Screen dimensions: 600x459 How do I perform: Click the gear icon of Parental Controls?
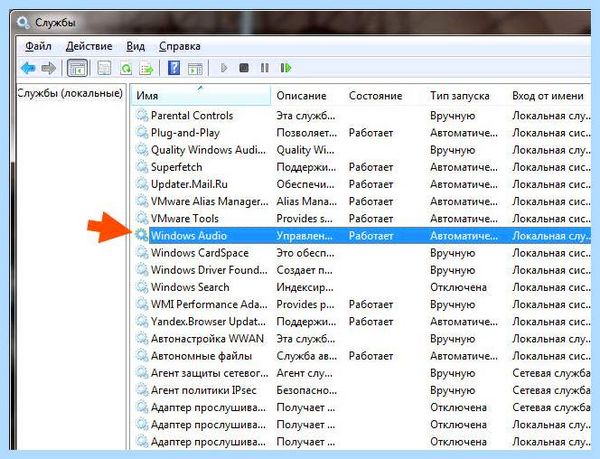(142, 115)
